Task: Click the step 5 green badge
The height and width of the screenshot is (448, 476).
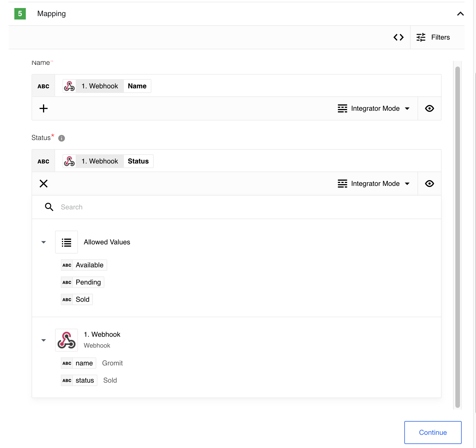Action: (x=20, y=14)
